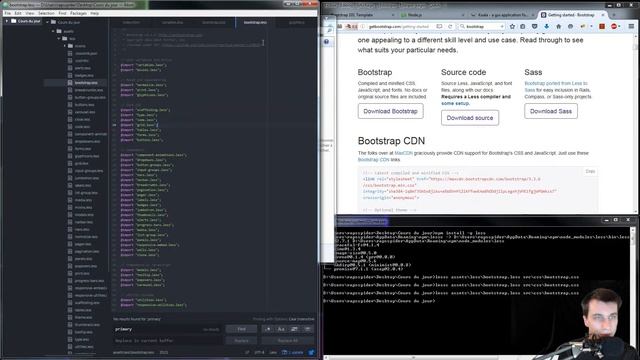Viewport: 640px width, 360px height.
Task: Open the Selection menu in Atom
Action: pyautogui.click(x=46, y=13)
